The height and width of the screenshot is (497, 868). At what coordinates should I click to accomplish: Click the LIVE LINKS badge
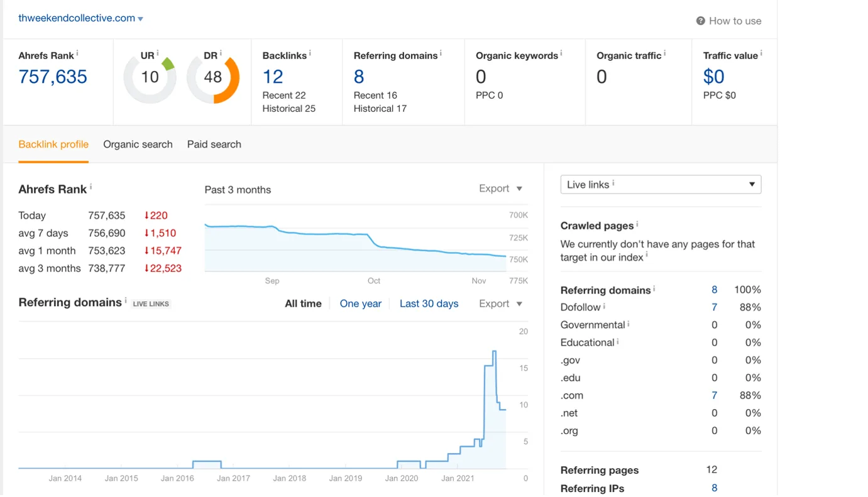click(151, 304)
